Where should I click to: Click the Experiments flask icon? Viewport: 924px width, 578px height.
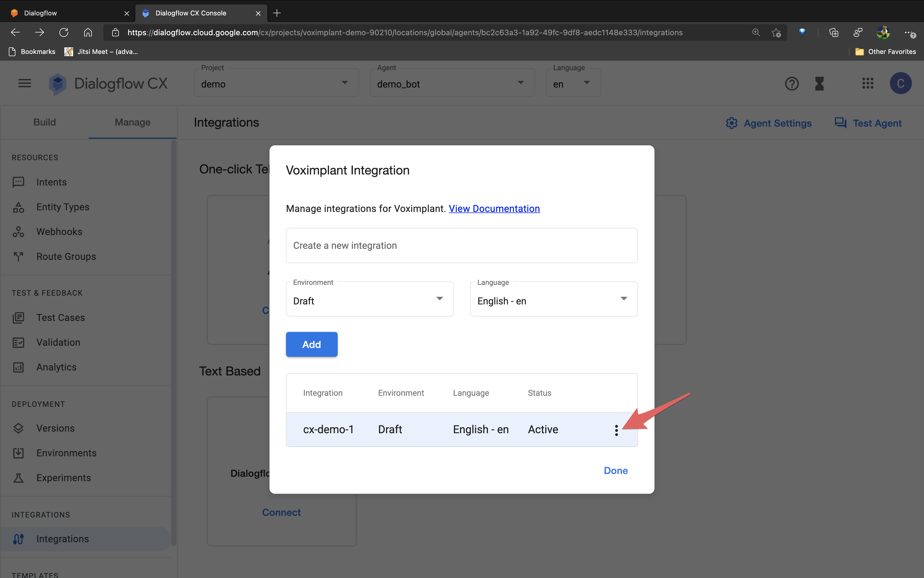tap(18, 478)
